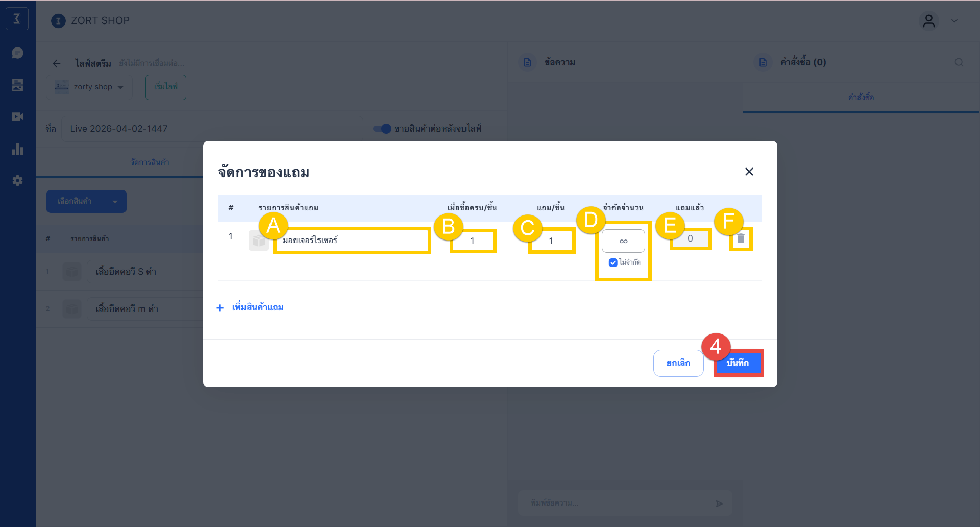Open the bar chart reports icon

pos(17,149)
